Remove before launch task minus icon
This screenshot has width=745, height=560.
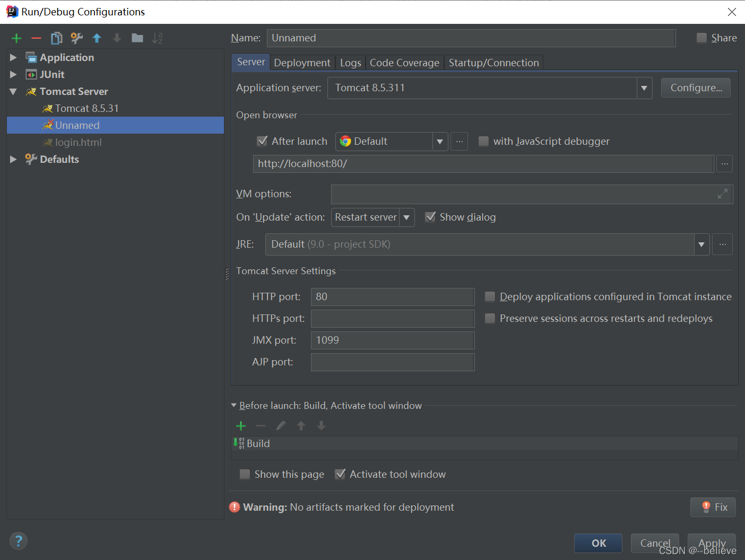tap(261, 426)
